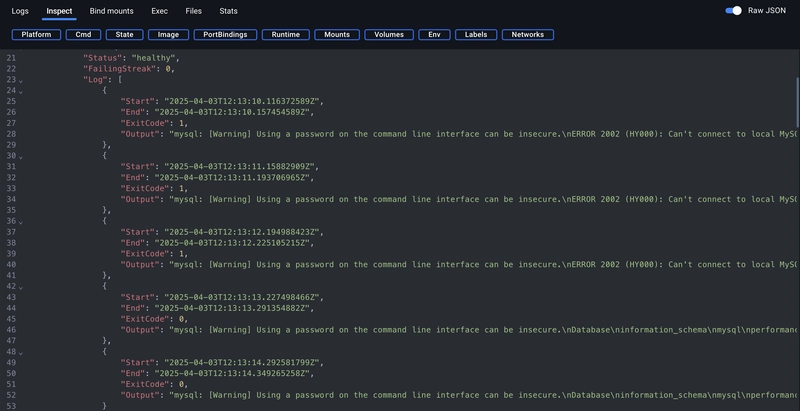Jump to the Labels section
The image size is (800, 411).
[x=476, y=35]
